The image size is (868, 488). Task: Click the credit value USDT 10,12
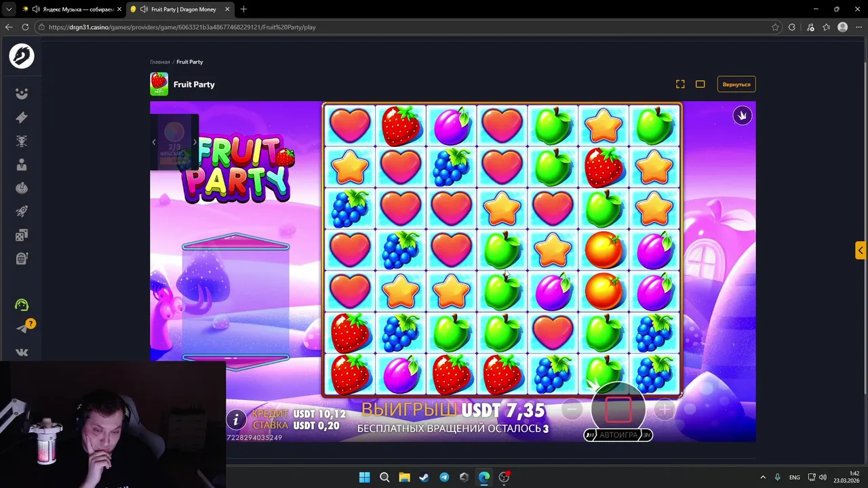tap(319, 413)
